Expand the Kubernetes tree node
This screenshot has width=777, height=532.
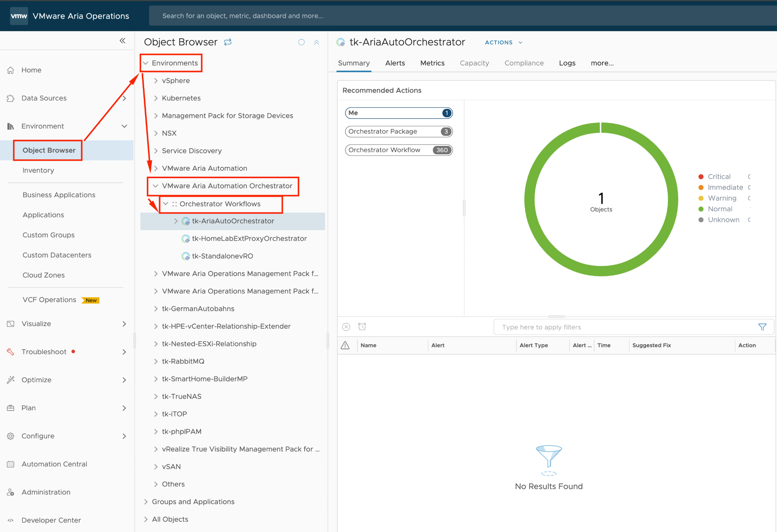[156, 98]
